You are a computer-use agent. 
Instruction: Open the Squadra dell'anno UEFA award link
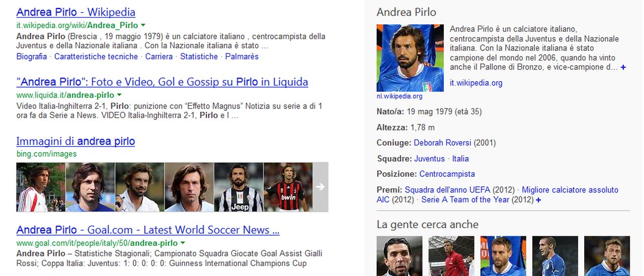447,190
